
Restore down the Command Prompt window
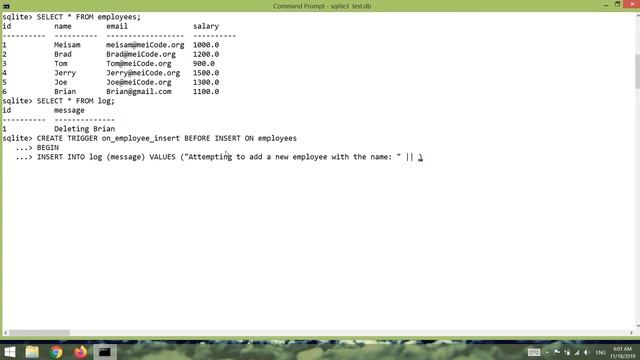(617, 4)
